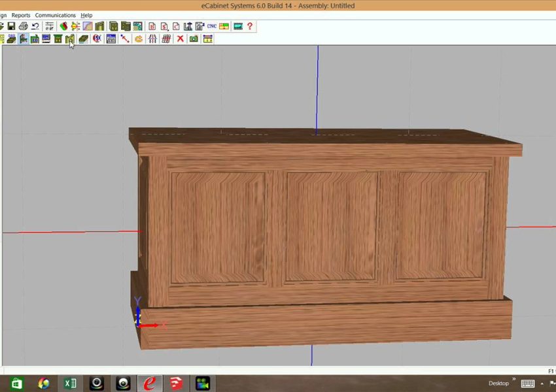Screen dimensions: 556x392
Task: Open the Help menu
Action: 86,15
